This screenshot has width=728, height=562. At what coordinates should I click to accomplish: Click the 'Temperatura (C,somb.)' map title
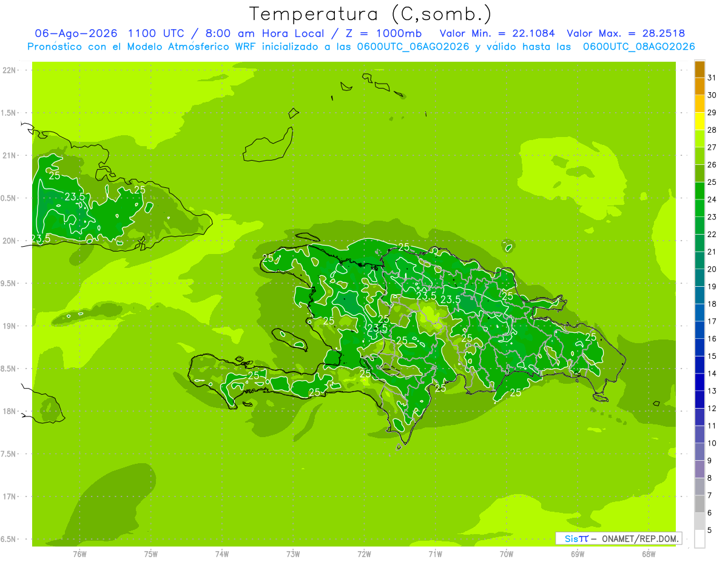click(x=370, y=15)
